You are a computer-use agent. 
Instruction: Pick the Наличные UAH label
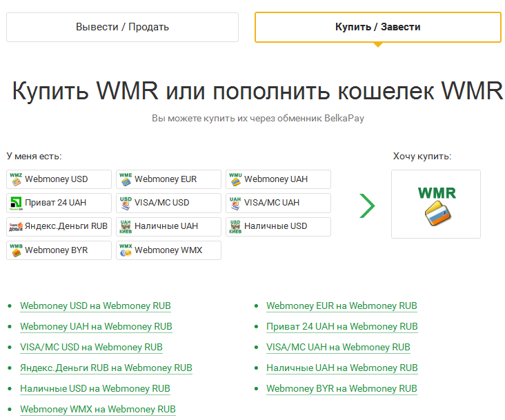166,226
